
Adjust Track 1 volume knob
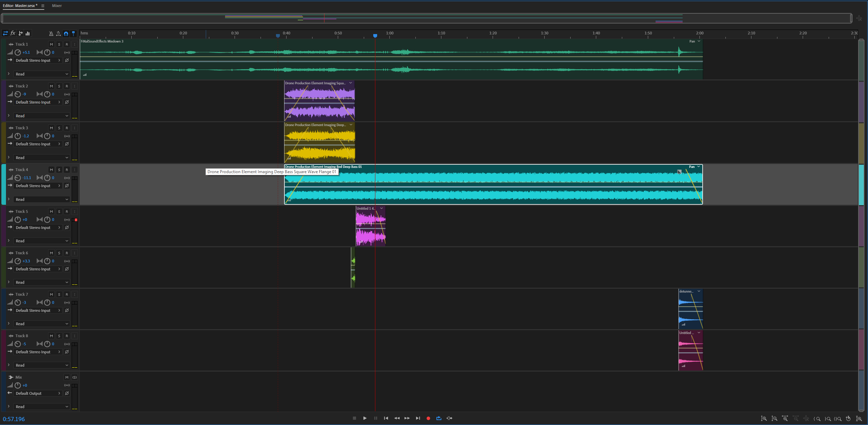(18, 52)
